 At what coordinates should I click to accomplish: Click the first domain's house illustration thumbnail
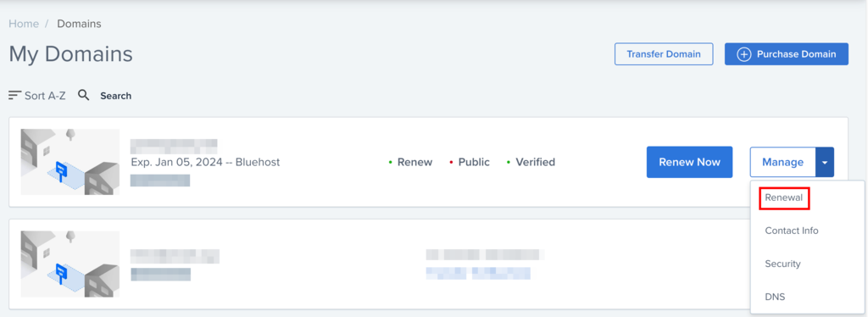click(70, 162)
